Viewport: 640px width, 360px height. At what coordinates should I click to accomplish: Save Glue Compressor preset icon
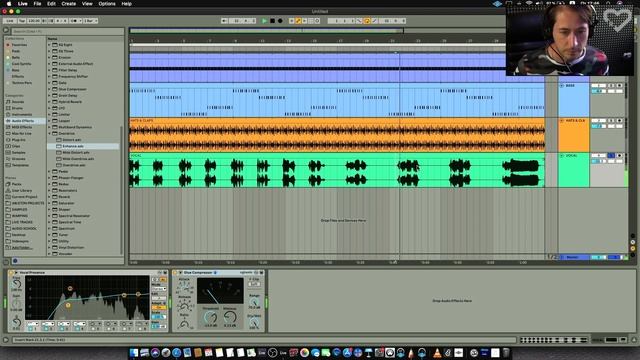261,273
